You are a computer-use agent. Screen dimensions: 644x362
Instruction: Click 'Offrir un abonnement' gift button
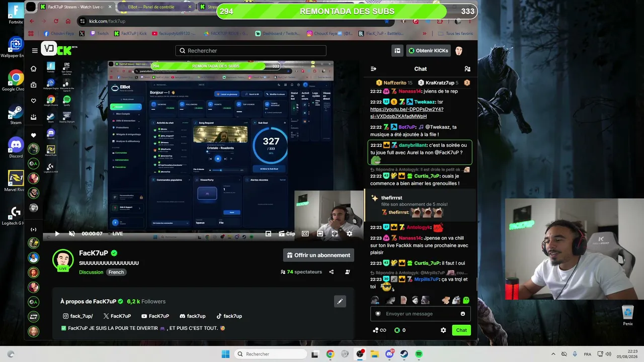(x=318, y=255)
